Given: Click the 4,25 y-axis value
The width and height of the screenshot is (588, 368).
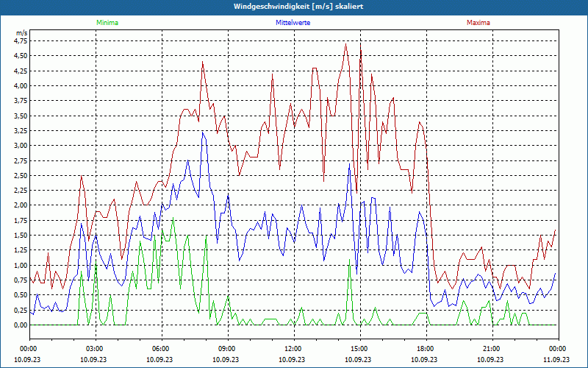Looking at the screenshot, I should [21, 71].
